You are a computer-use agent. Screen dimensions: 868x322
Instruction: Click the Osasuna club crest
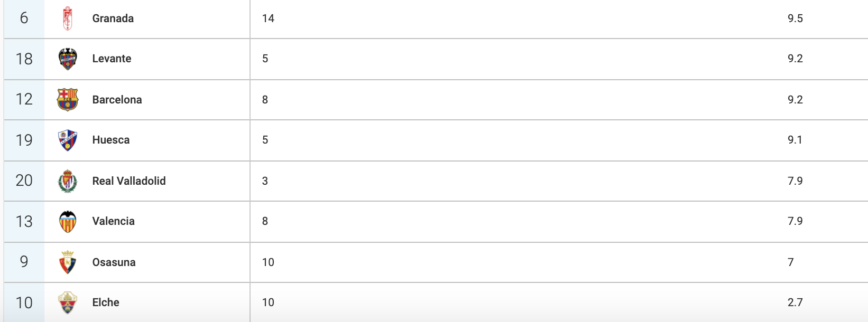click(x=67, y=262)
